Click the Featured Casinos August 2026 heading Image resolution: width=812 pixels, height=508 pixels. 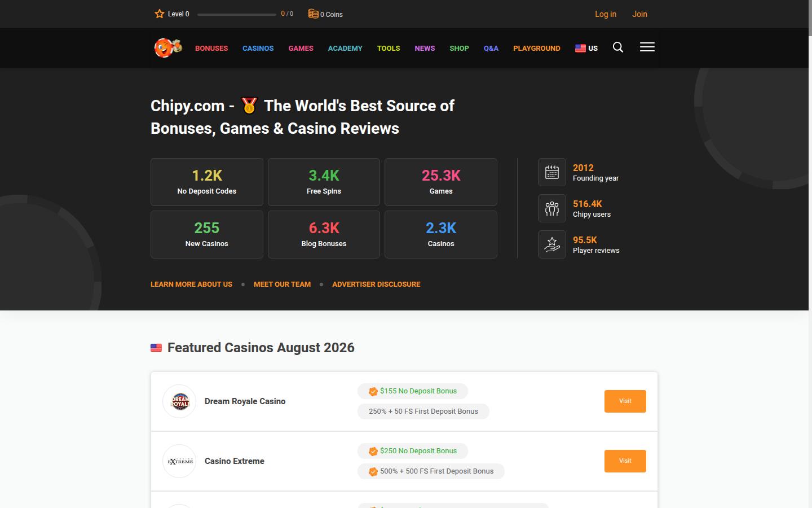pyautogui.click(x=261, y=348)
